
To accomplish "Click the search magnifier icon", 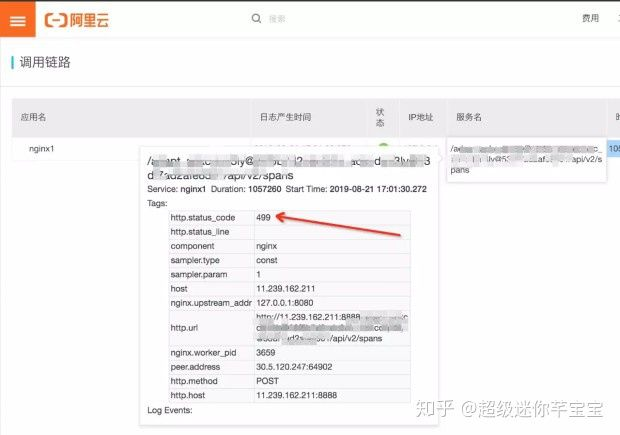I will point(256,18).
